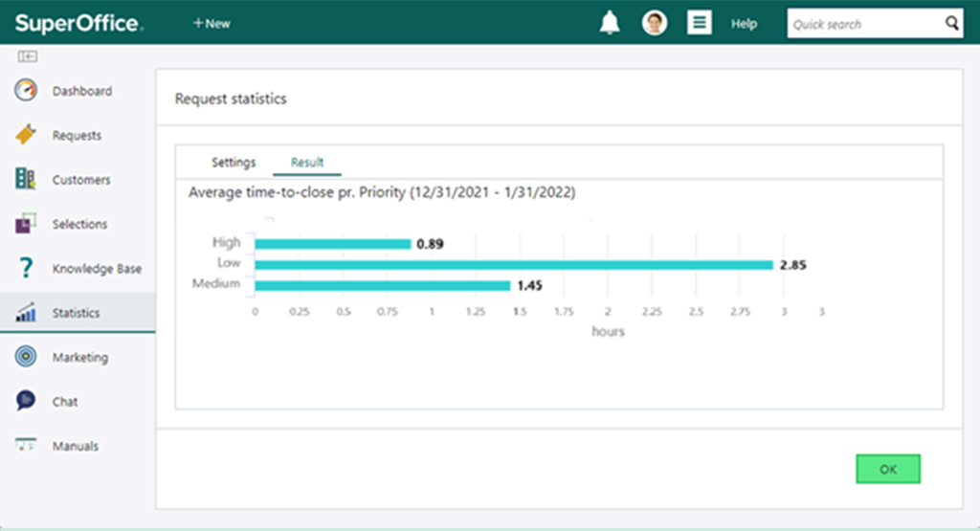
Task: Click the Low axis label
Action: point(229,263)
